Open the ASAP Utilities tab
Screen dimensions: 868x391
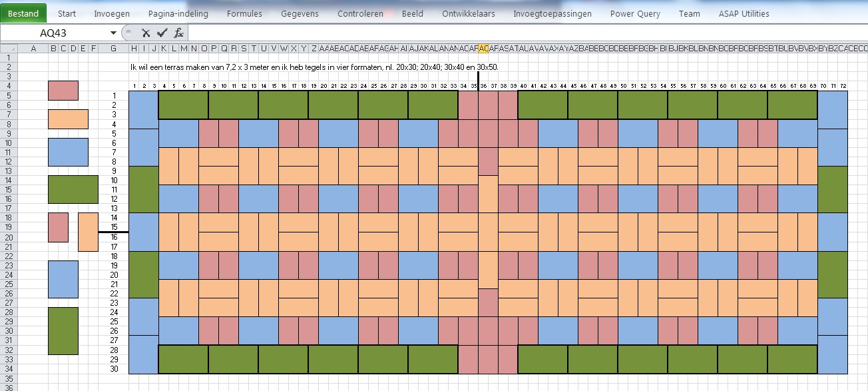pos(744,13)
